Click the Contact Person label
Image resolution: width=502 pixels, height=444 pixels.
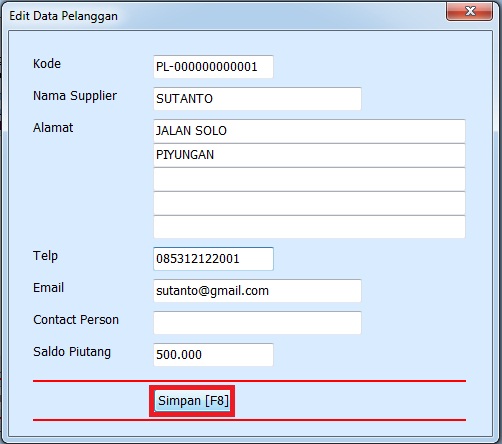coord(76,320)
